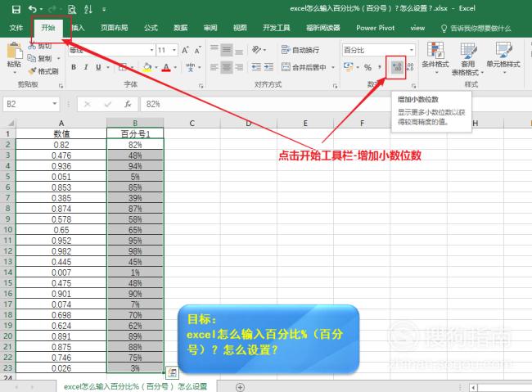Open the underline style dropdown arrow

pyautogui.click(x=108, y=67)
